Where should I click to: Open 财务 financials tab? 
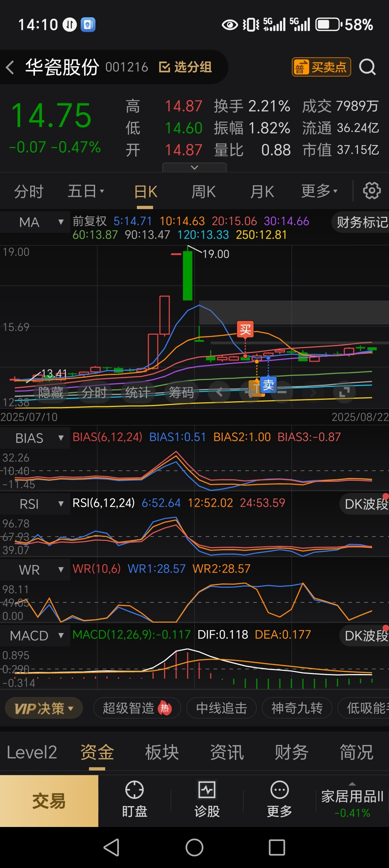(291, 752)
